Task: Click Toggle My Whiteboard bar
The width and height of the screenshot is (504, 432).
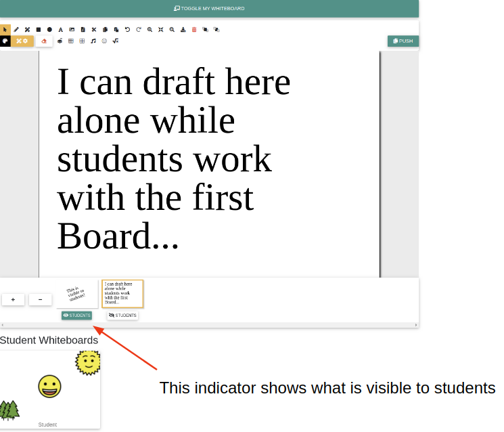Action: click(x=209, y=8)
